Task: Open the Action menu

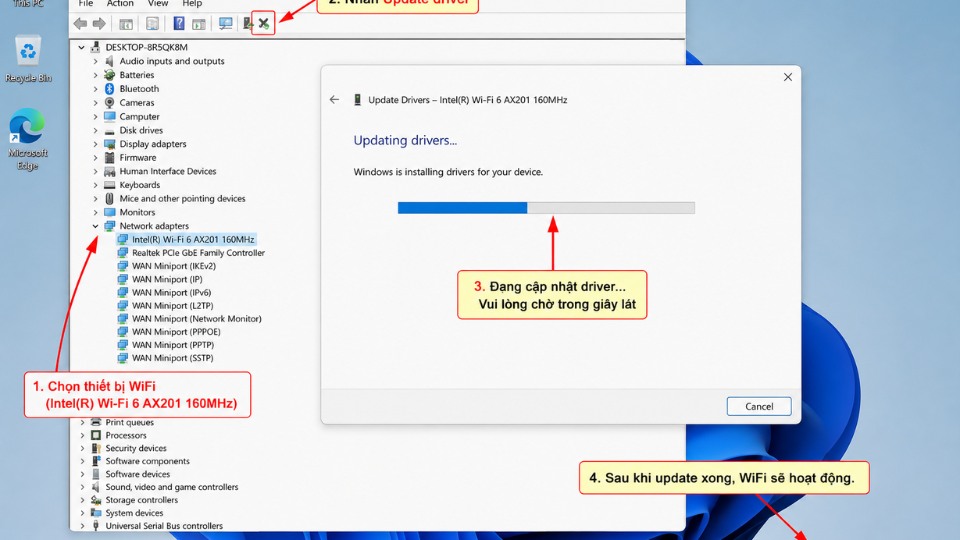Action: click(x=120, y=4)
